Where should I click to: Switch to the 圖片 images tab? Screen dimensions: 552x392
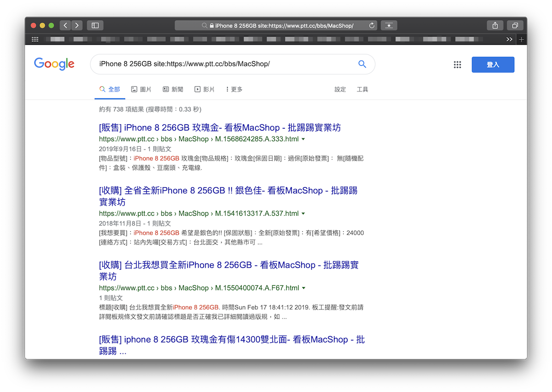[x=141, y=89]
